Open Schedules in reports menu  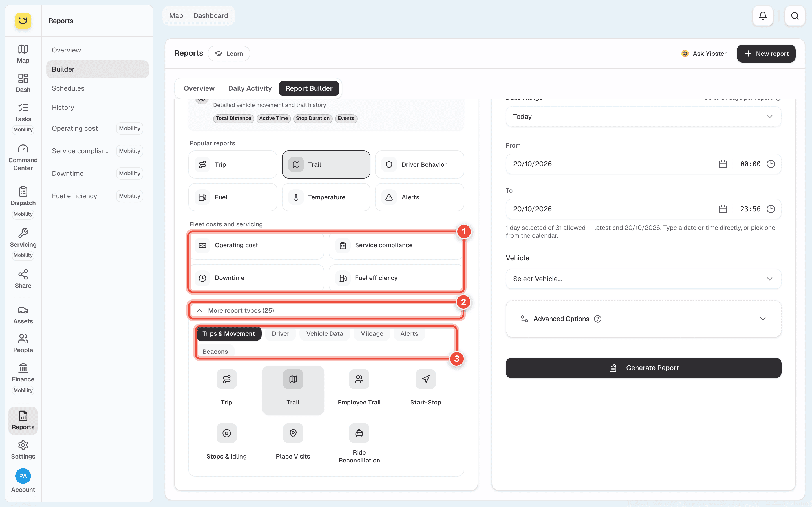pos(68,88)
